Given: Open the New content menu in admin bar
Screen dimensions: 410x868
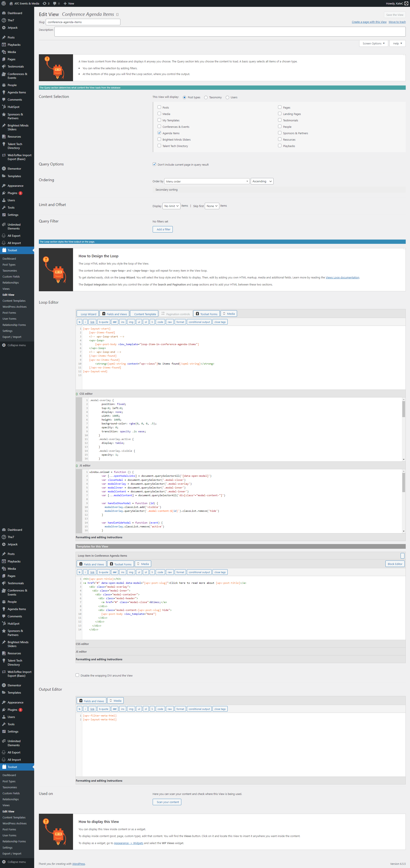Looking at the screenshot, I should 69,3.
